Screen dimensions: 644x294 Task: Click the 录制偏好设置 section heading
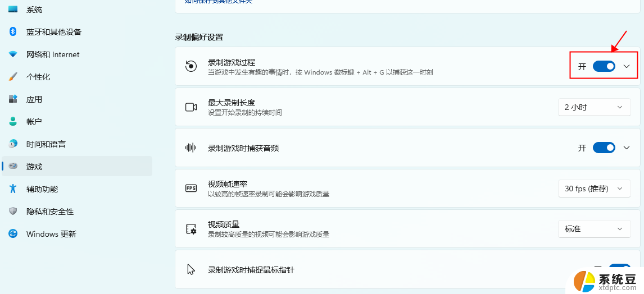click(x=199, y=38)
